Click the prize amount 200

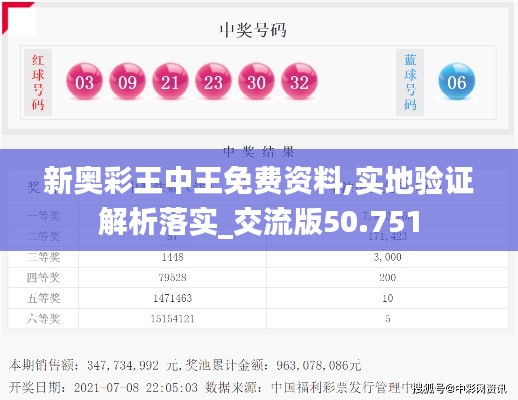(388, 277)
